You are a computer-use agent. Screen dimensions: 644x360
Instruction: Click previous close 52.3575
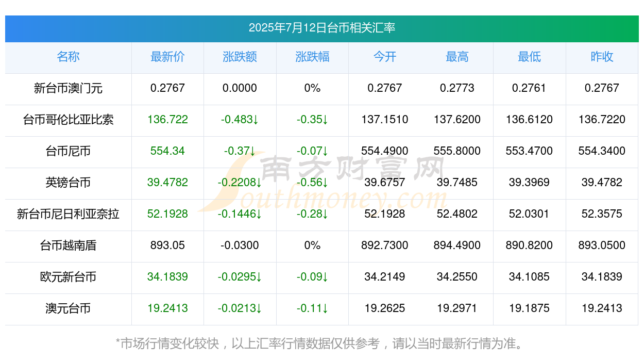602,214
